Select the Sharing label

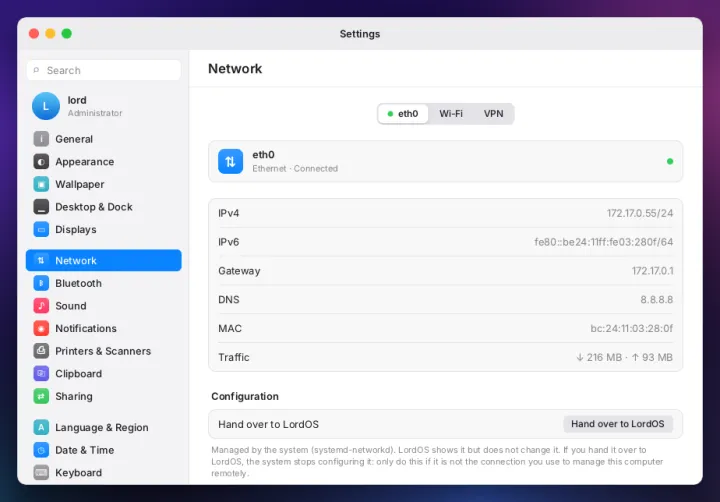pos(73,396)
